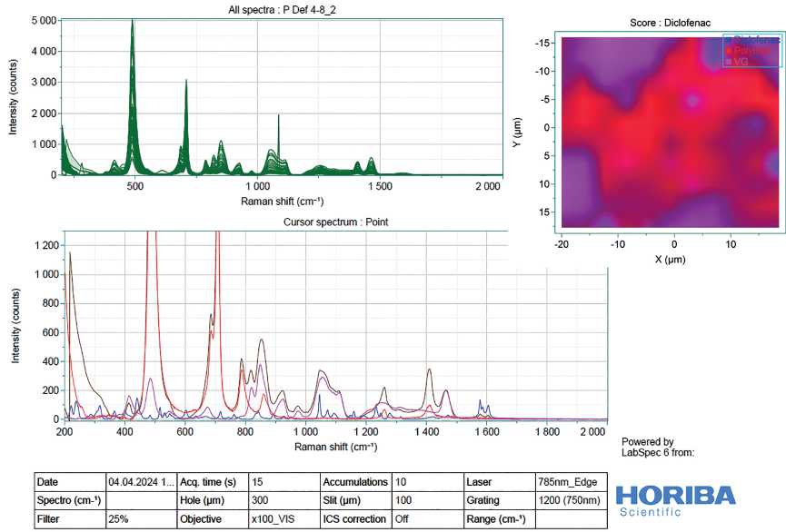Click the 'Score : Diclofenac' map title

pos(673,22)
